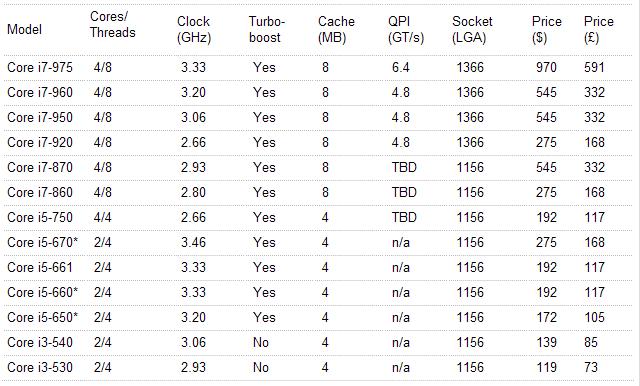640x386 pixels.
Task: Select the 6.4 QPI value
Action: (x=400, y=67)
